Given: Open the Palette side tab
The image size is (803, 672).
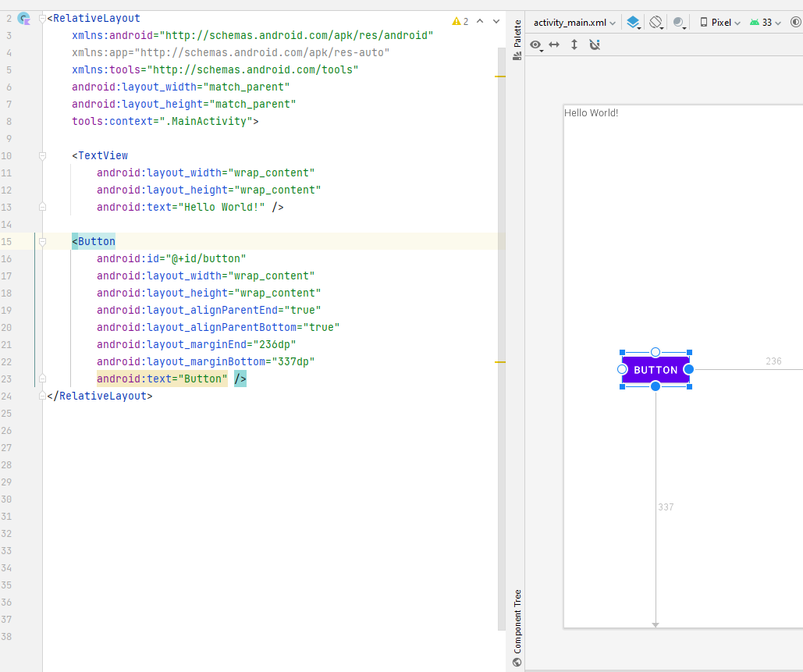Looking at the screenshot, I should (x=517, y=40).
